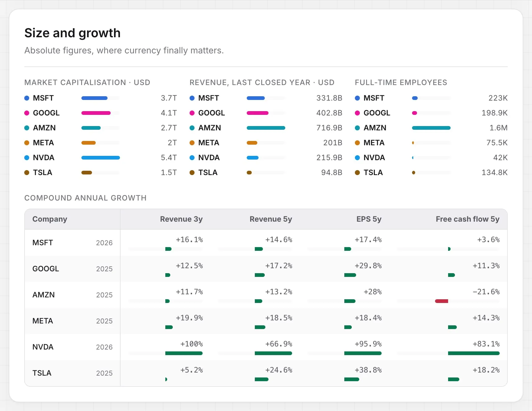
Task: Click GOOGL market cap bar
Action: click(x=96, y=113)
